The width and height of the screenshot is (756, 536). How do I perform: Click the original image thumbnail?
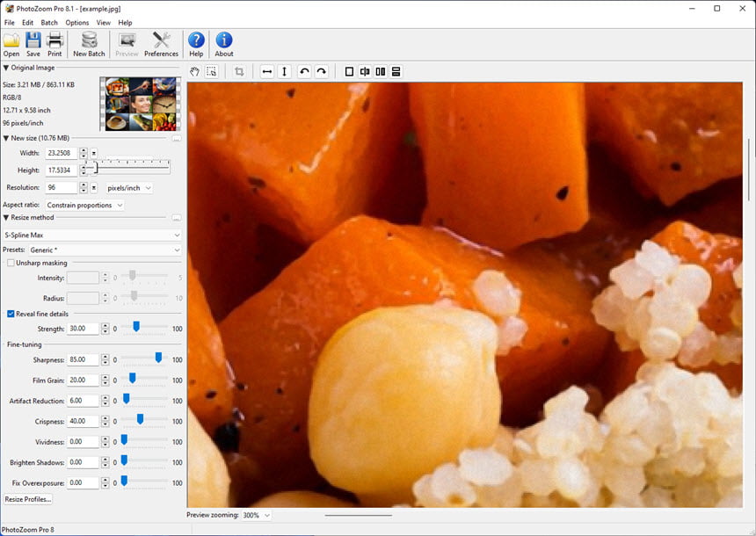[x=141, y=104]
